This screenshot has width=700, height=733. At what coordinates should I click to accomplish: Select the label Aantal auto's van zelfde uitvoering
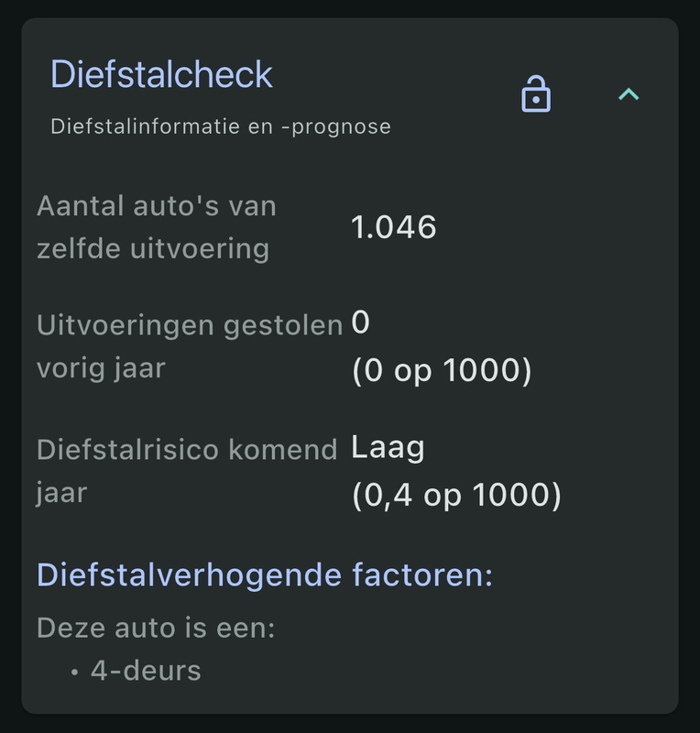pos(157,227)
